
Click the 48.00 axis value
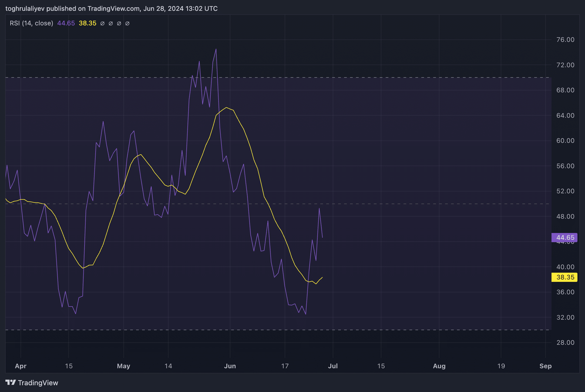(565, 217)
